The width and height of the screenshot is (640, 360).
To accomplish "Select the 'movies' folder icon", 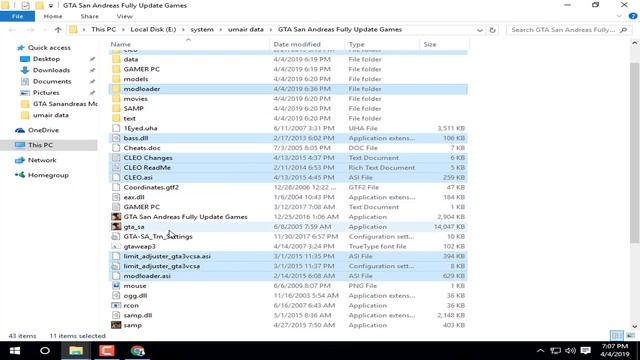I will tap(116, 99).
